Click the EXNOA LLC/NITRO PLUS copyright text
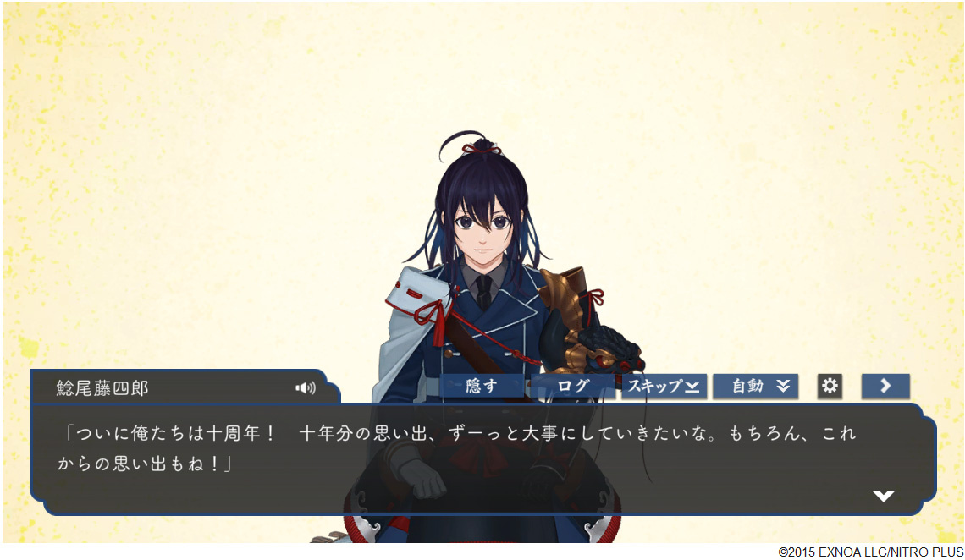 point(870,552)
